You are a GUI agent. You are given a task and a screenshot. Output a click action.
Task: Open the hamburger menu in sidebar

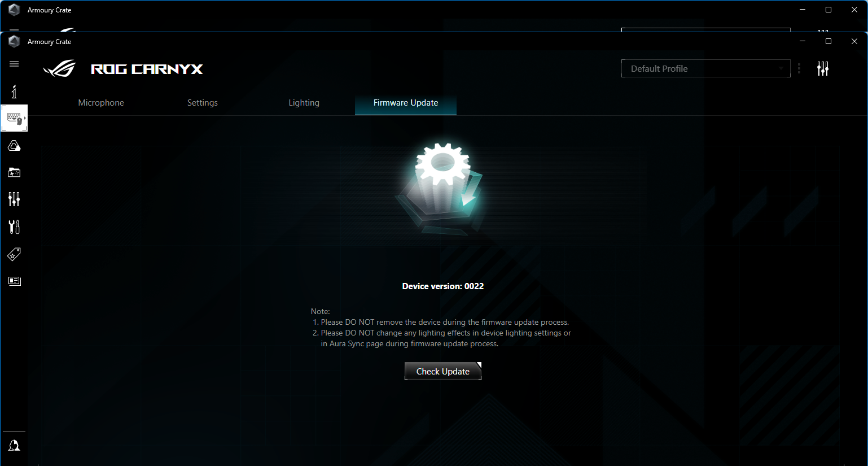coord(14,64)
